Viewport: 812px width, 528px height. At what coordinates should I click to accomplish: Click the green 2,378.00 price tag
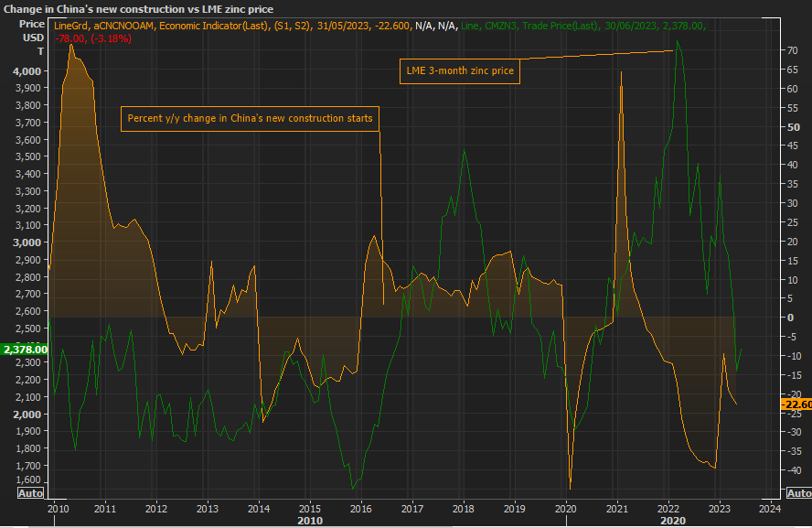25,350
